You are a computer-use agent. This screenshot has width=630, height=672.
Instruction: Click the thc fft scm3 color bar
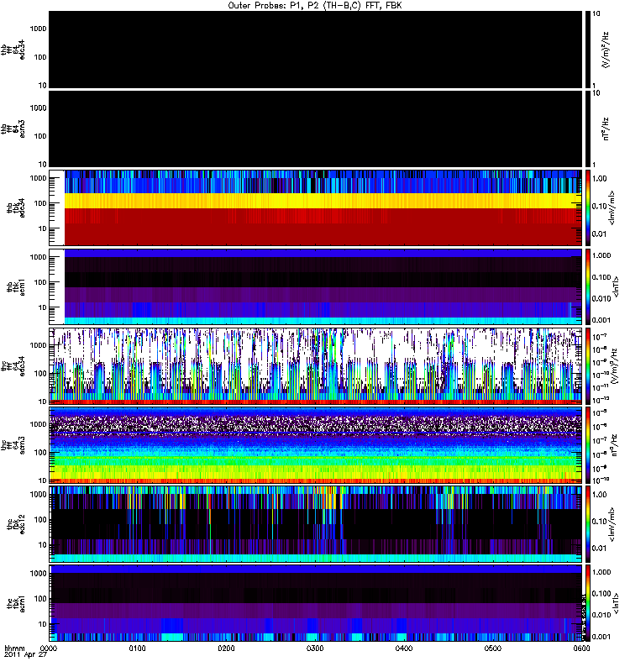[588, 445]
